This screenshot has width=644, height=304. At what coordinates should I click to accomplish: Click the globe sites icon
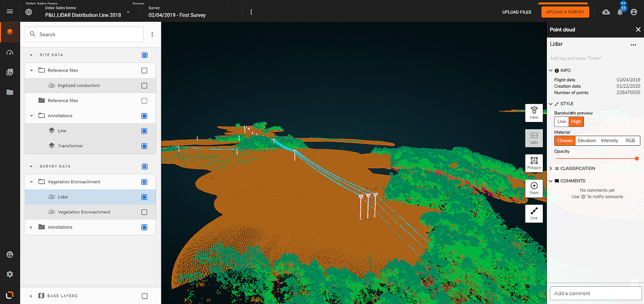point(29,12)
